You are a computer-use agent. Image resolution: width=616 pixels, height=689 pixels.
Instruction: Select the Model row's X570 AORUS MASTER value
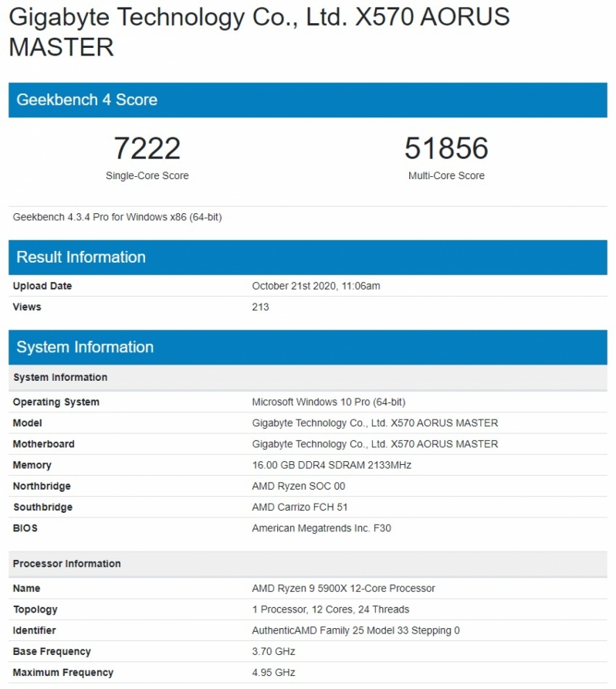[x=375, y=423]
